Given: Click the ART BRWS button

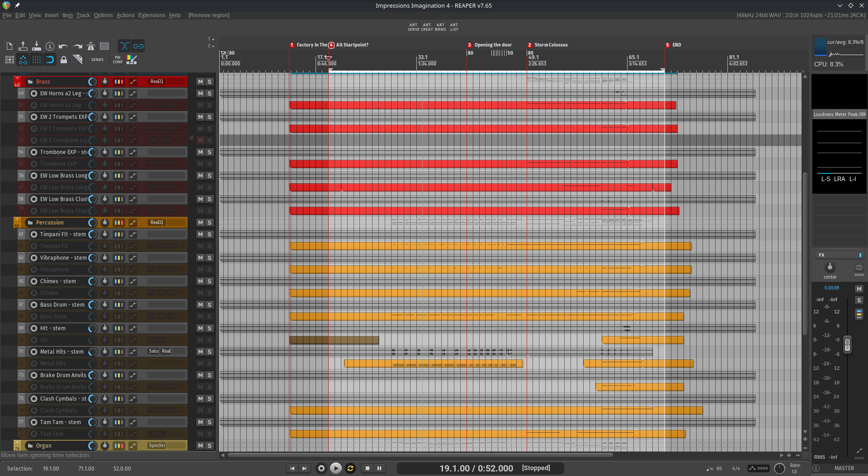Looking at the screenshot, I should click(440, 27).
